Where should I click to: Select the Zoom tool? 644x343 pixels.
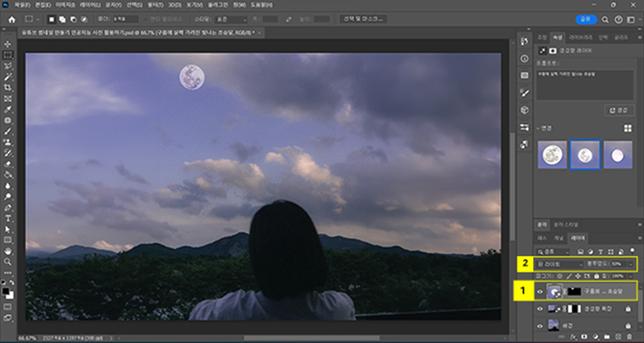coord(8,262)
